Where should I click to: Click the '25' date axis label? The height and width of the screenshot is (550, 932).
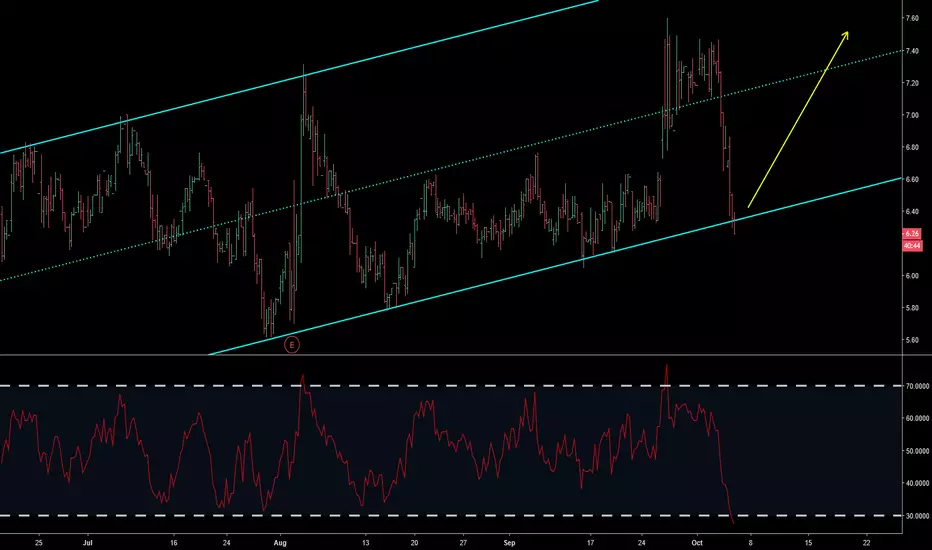click(x=39, y=543)
